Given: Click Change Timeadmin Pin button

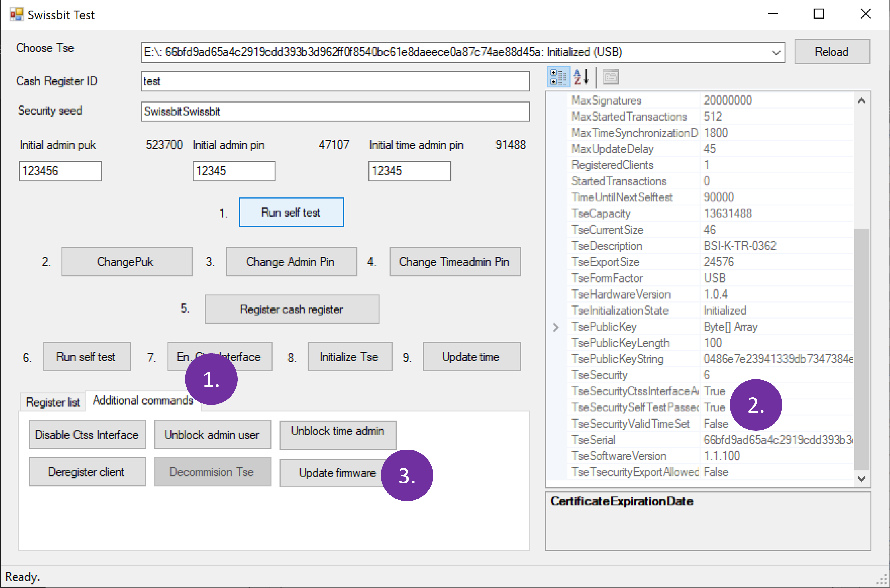Looking at the screenshot, I should click(455, 262).
